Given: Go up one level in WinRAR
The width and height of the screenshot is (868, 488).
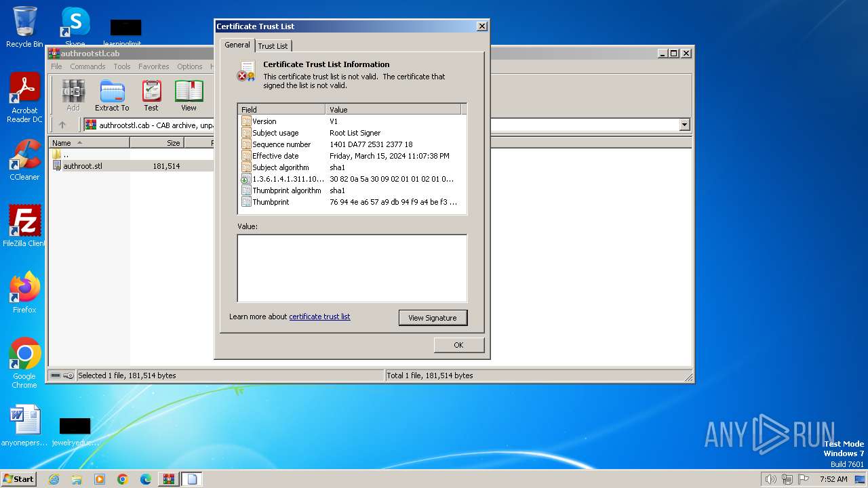Looking at the screenshot, I should pos(62,125).
